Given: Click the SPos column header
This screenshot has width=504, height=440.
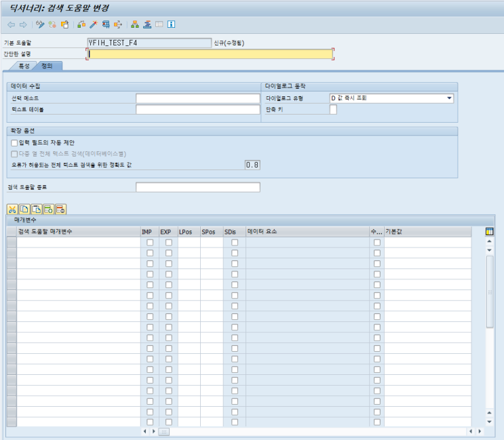Looking at the screenshot, I should click(212, 232).
